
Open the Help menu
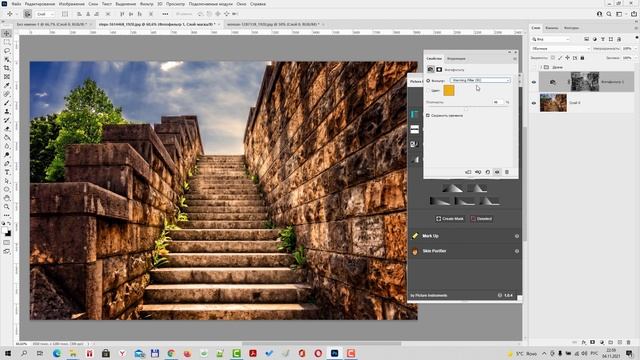coord(258,4)
